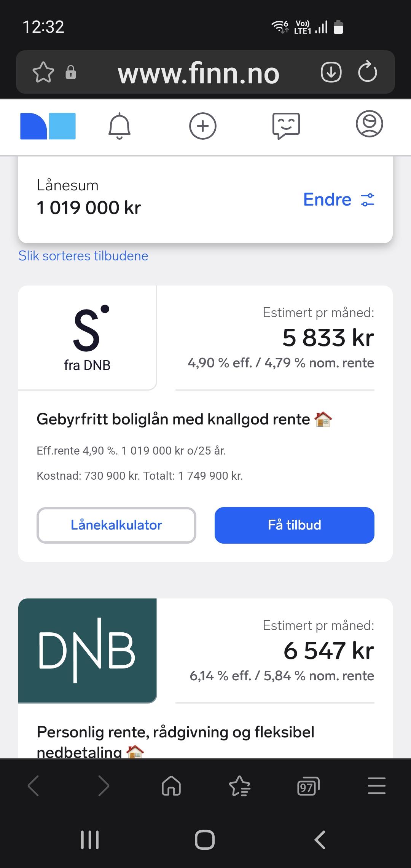Bookmark page with address bar star
Viewport: 411px width, 868px height.
click(x=43, y=72)
